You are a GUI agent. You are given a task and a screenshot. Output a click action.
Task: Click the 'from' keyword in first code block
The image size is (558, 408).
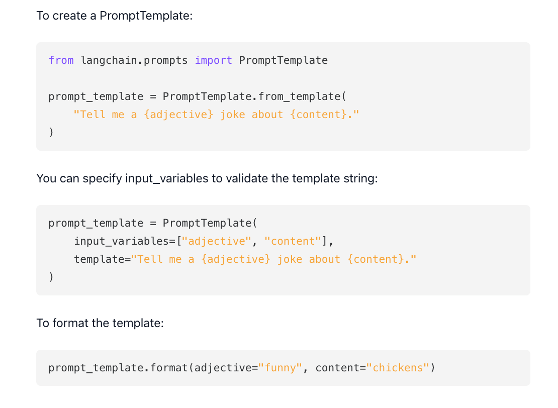click(x=61, y=60)
